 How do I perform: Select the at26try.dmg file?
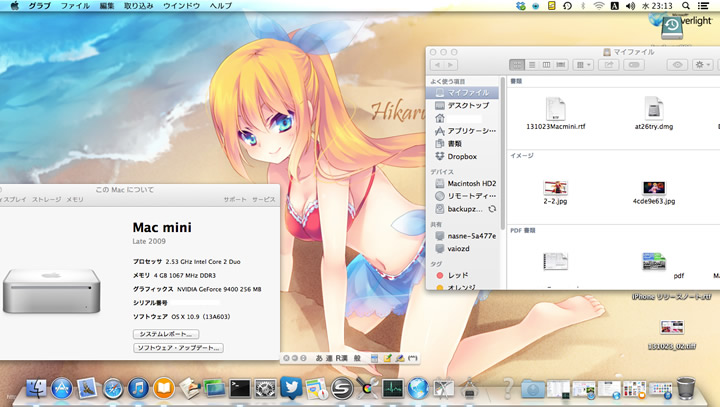[x=654, y=113]
